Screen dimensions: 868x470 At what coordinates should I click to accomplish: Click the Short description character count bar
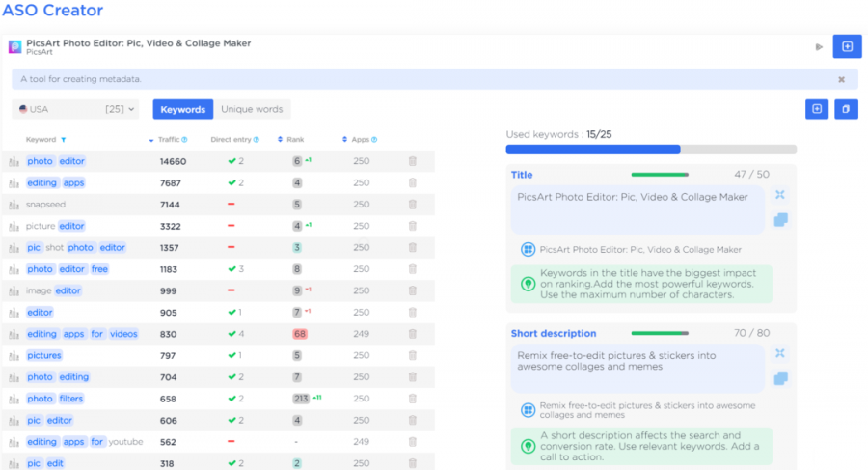point(660,333)
